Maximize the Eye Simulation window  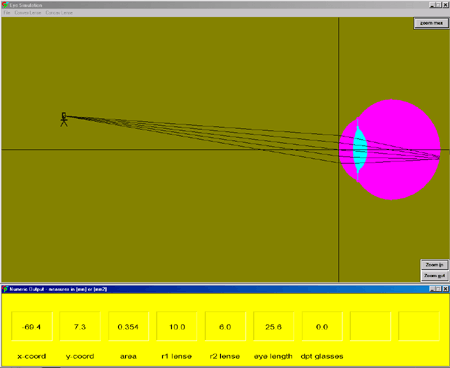point(439,5)
